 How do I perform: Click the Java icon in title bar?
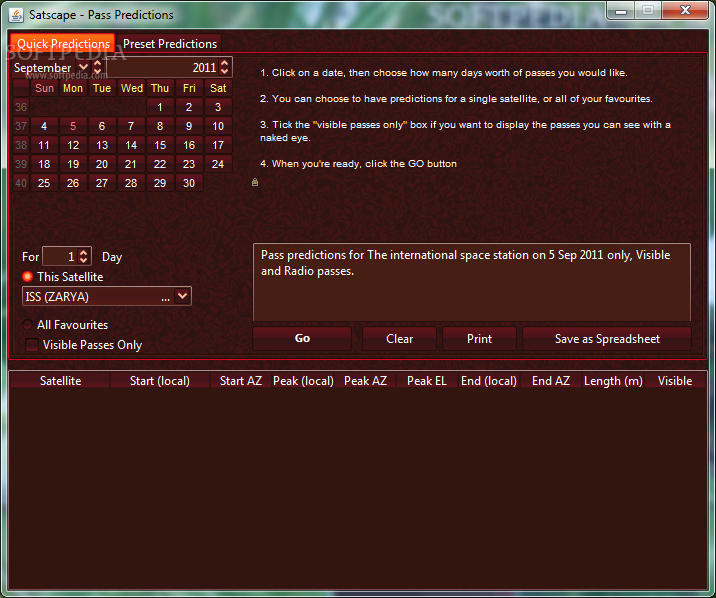click(x=16, y=15)
